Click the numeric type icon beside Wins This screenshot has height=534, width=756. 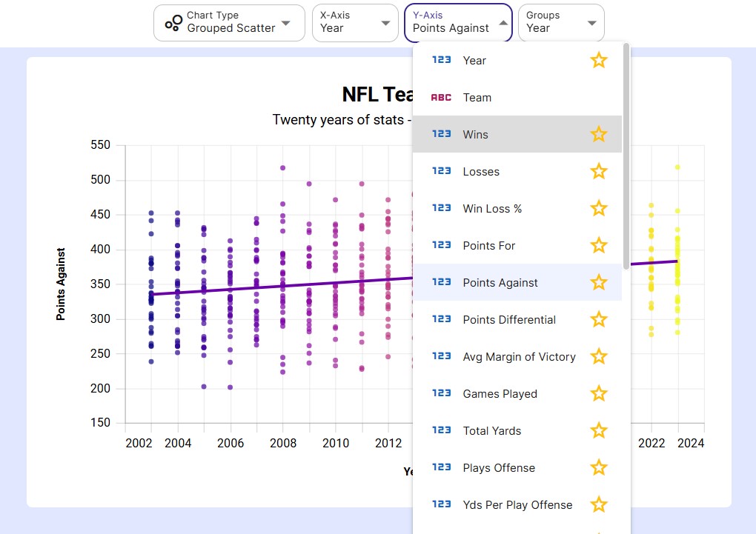(441, 135)
